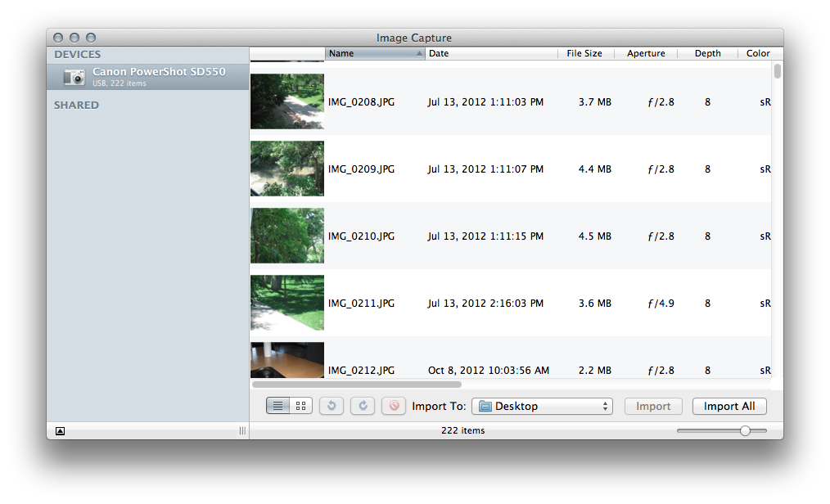Click the date Jul 13, 2012 1:11:15 PM
The width and height of the screenshot is (830, 504).
coord(485,236)
